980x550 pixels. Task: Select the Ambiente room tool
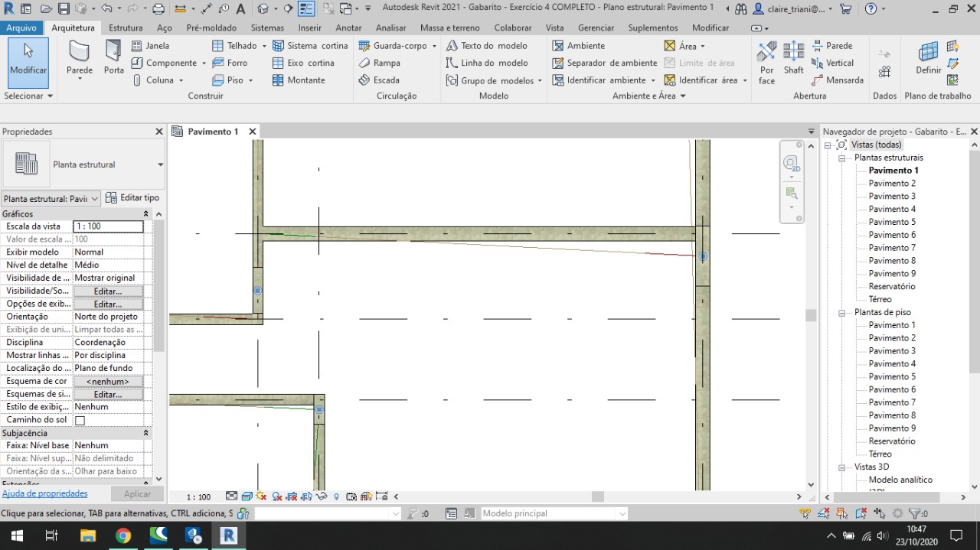point(578,46)
